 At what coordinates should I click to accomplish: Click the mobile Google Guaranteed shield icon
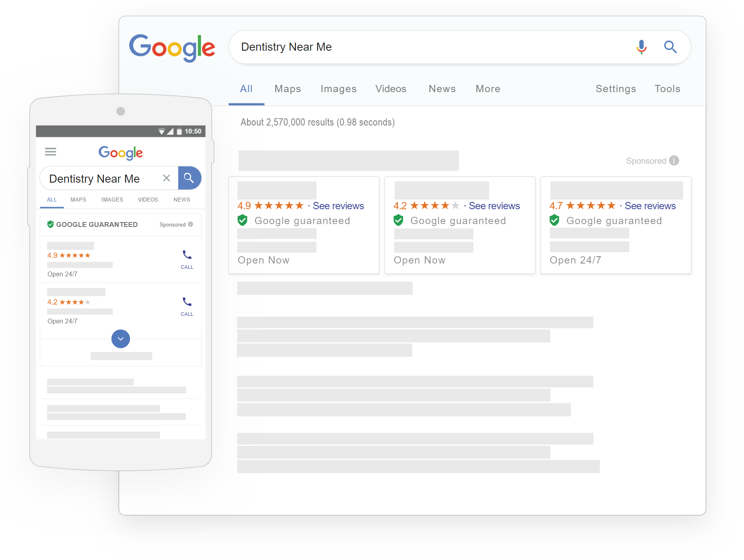coord(50,224)
